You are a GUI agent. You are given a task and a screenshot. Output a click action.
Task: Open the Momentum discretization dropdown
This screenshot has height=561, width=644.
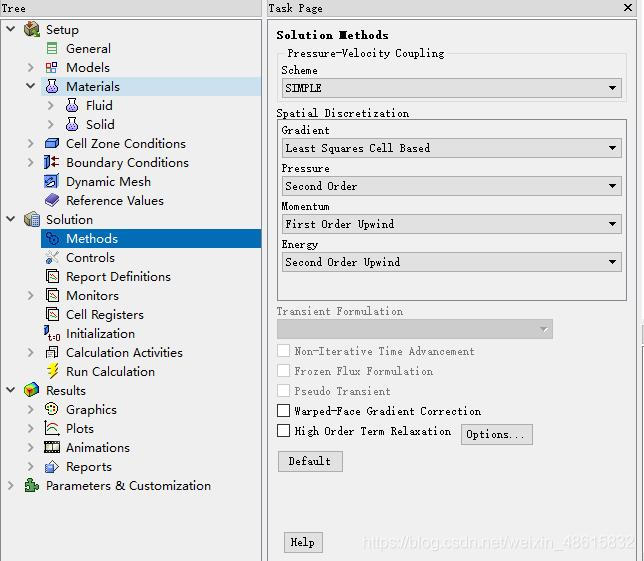click(452, 224)
